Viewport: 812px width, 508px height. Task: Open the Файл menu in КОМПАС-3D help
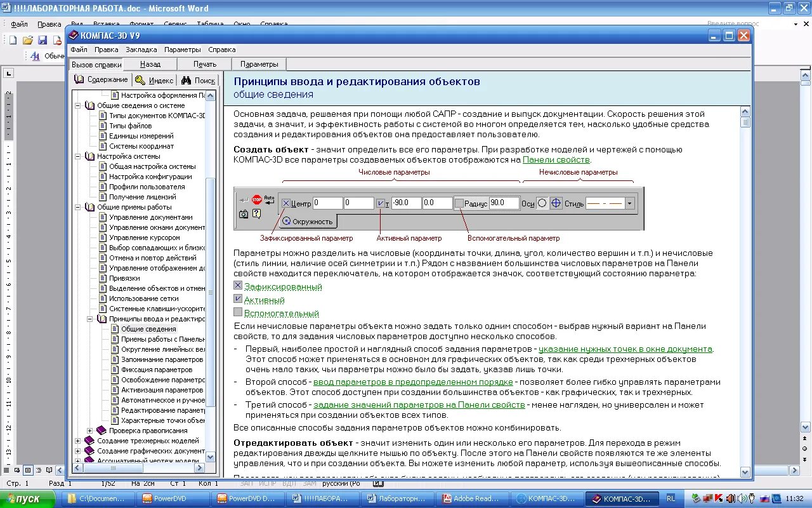79,50
